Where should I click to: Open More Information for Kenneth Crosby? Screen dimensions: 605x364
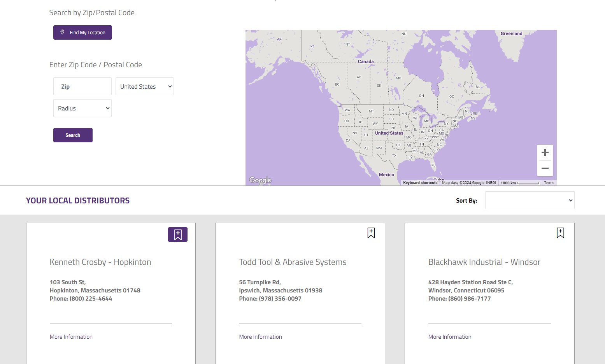tap(71, 337)
